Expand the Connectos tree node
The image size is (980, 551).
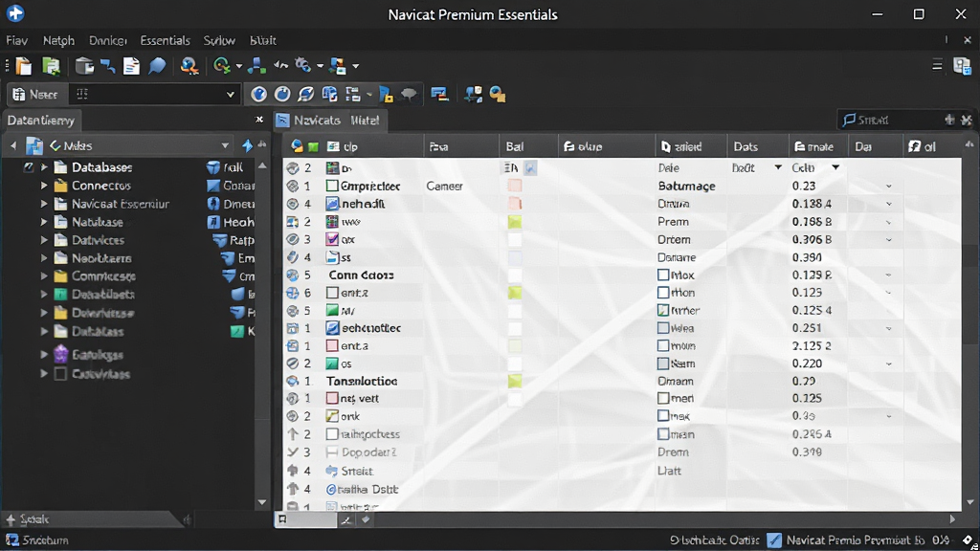coord(44,185)
